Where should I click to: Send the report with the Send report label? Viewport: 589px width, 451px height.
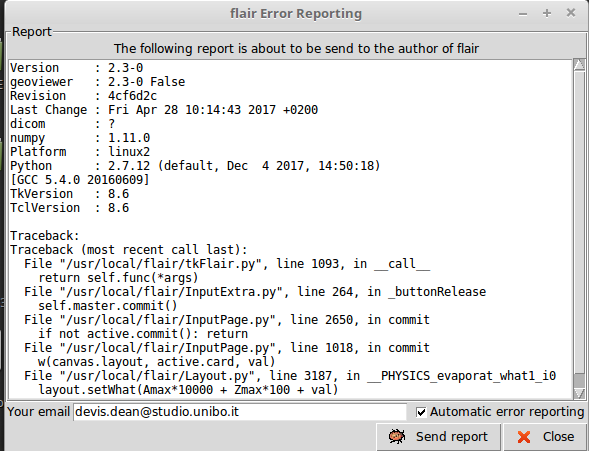[x=452, y=437]
